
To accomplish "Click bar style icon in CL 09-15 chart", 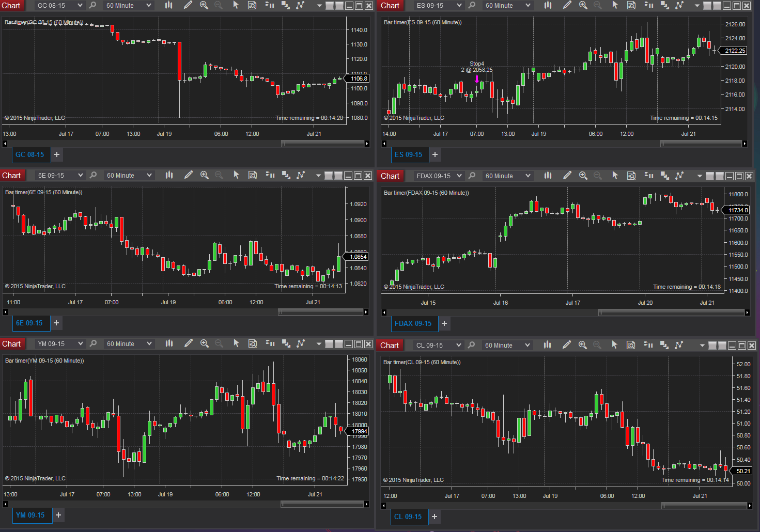I will click(548, 345).
